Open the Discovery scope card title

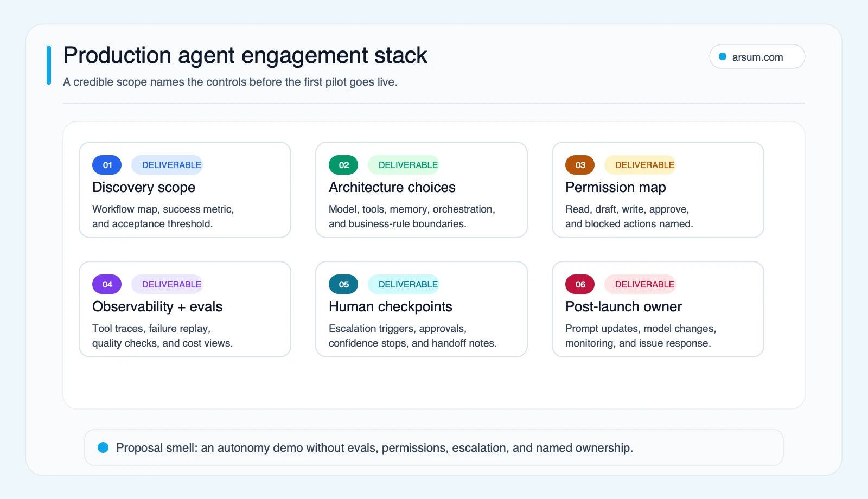(x=144, y=188)
